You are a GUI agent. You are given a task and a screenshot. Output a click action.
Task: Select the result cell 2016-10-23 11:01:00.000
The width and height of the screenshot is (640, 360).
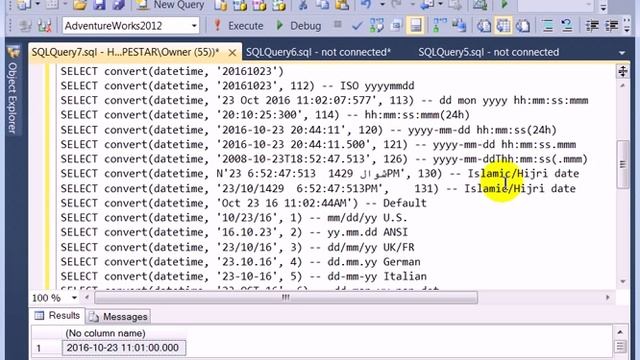click(x=124, y=348)
